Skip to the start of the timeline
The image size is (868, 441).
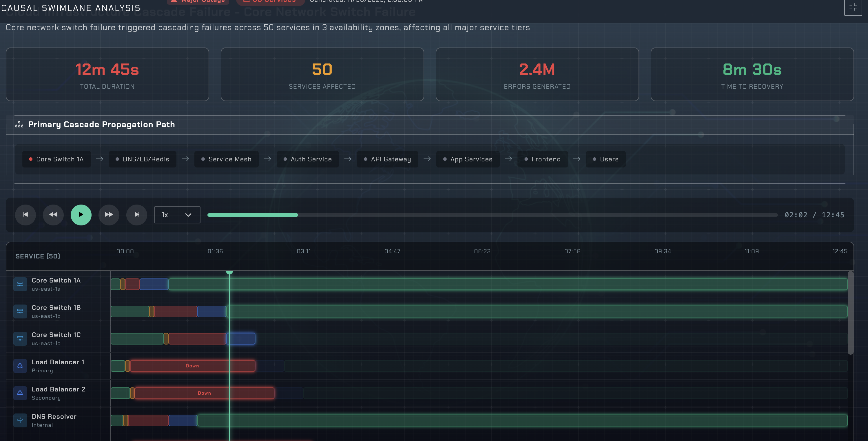(25, 215)
